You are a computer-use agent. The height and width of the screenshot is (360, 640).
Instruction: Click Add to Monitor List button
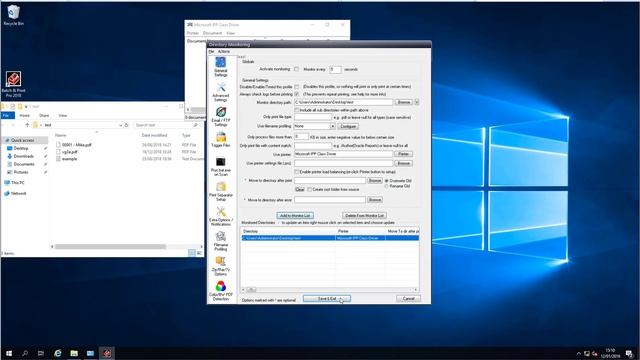click(295, 216)
